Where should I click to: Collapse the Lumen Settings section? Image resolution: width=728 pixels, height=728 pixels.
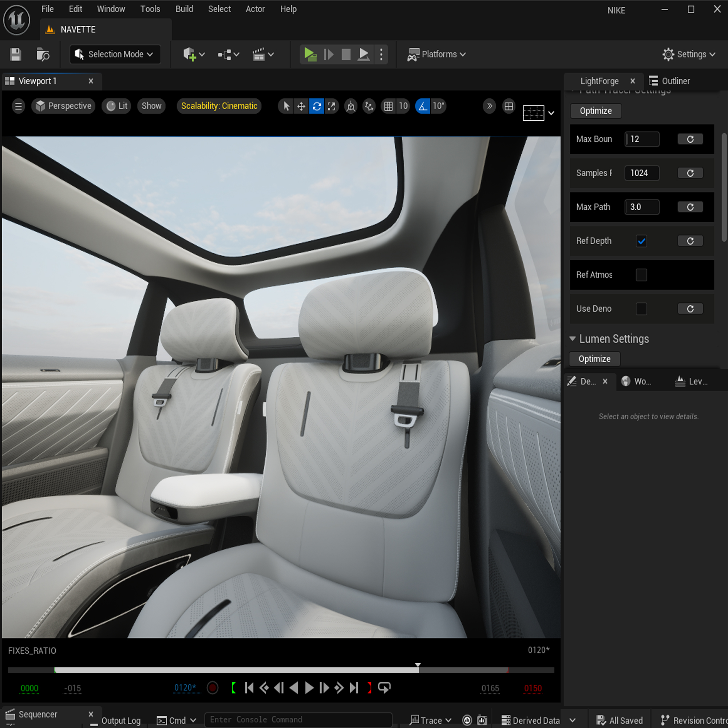572,339
